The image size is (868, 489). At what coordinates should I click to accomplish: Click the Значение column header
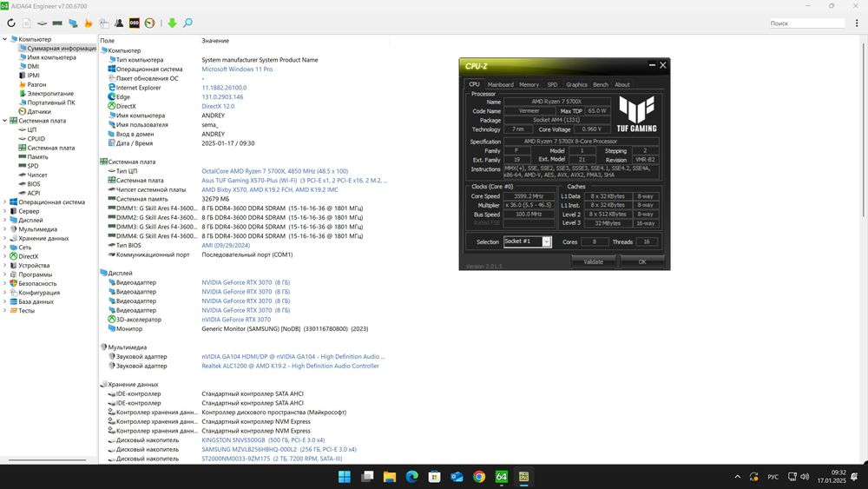pos(215,41)
